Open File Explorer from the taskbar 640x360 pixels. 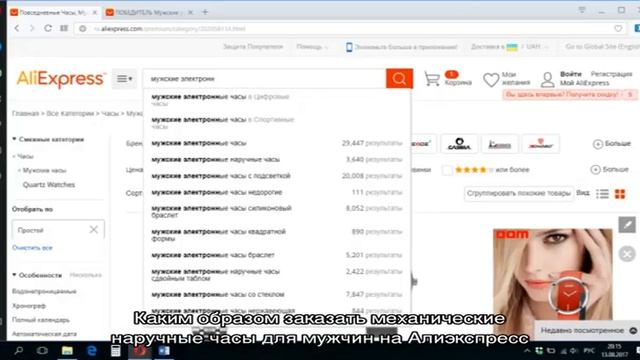point(67,351)
